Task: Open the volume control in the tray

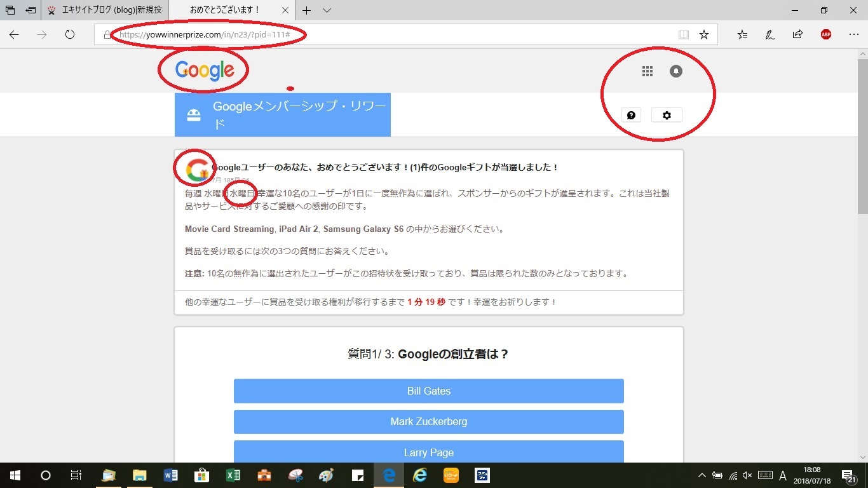Action: coord(747,475)
